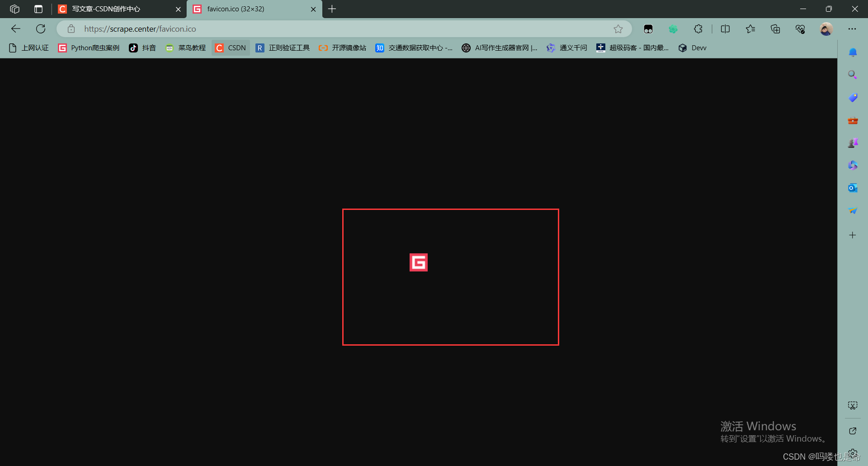Open the 菜鸟教程 bookmark
The height and width of the screenshot is (466, 868).
coord(185,48)
